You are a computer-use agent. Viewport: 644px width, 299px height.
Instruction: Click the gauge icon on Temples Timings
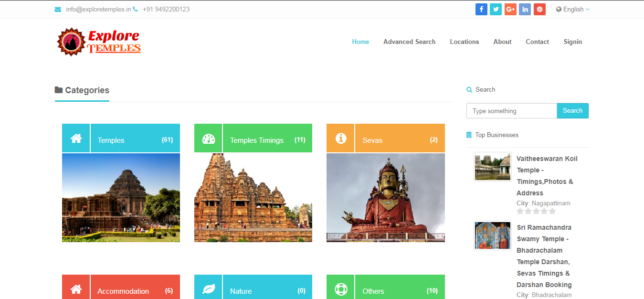[208, 139]
